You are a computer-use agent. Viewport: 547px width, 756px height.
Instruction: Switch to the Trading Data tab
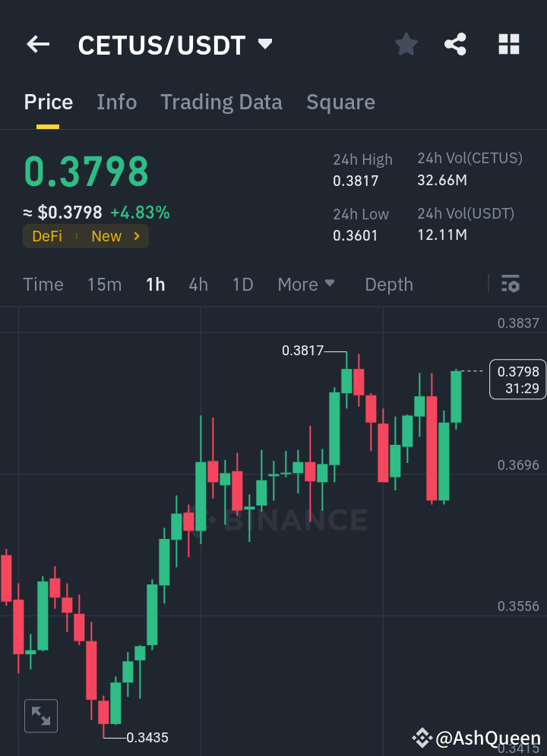coord(221,102)
